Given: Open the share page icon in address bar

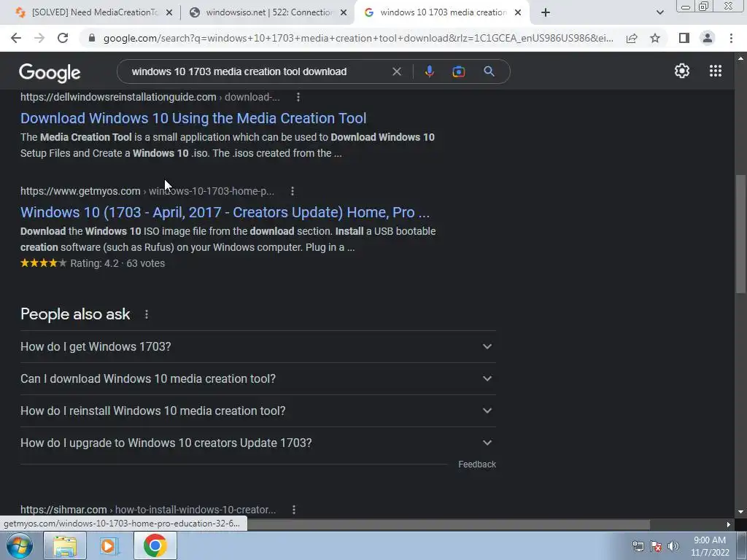Looking at the screenshot, I should tap(632, 38).
